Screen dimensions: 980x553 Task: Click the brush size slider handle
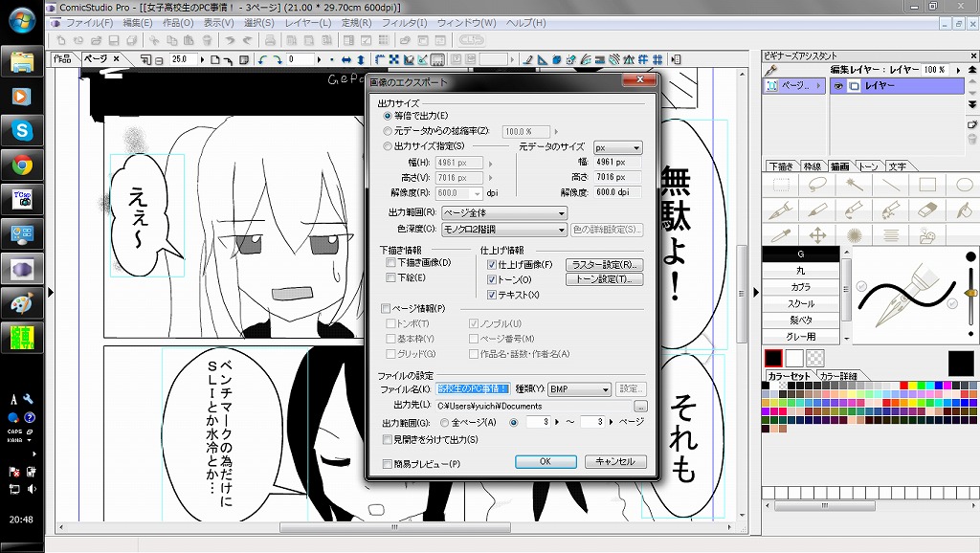[x=971, y=294]
